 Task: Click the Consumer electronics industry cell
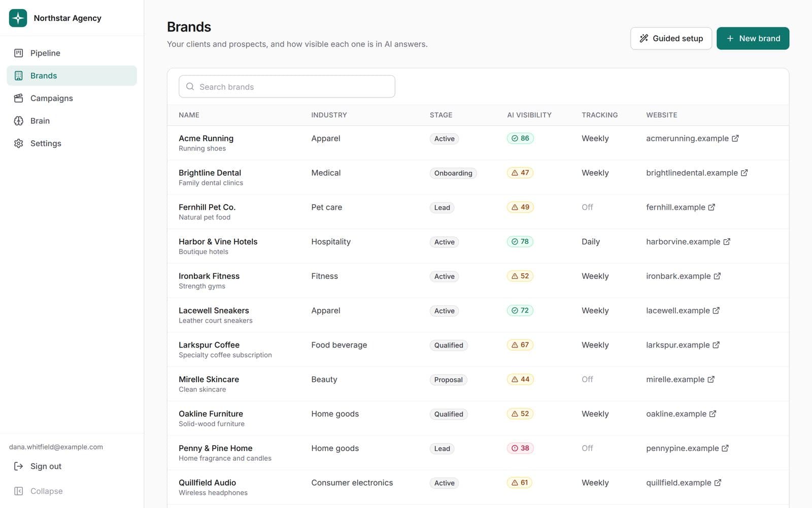click(x=352, y=483)
